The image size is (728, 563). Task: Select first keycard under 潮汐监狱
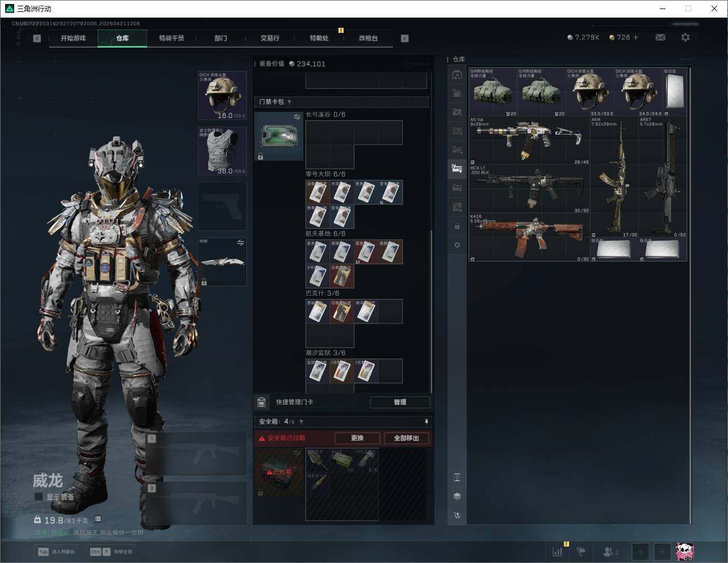point(317,371)
